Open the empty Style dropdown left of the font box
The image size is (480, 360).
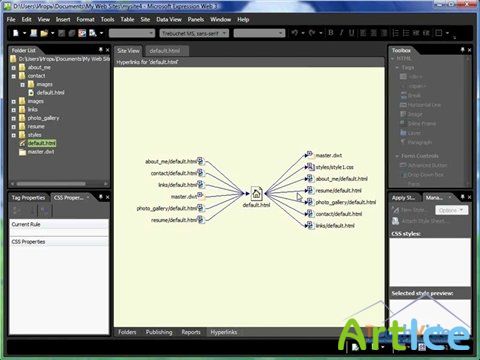tap(132, 33)
